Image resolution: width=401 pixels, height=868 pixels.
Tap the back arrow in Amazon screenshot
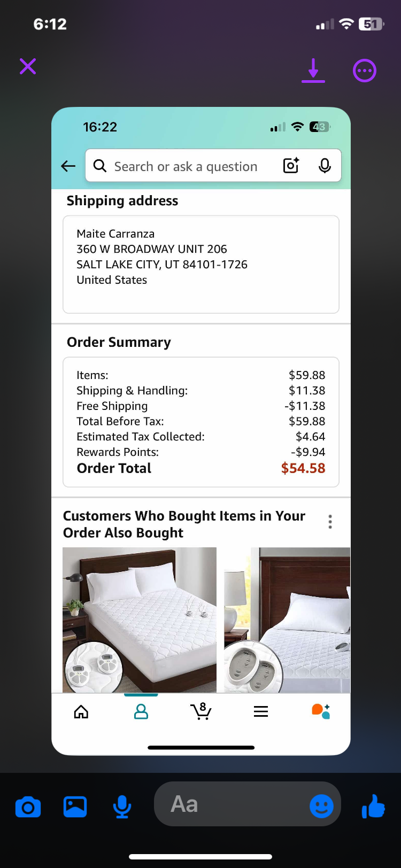click(68, 166)
